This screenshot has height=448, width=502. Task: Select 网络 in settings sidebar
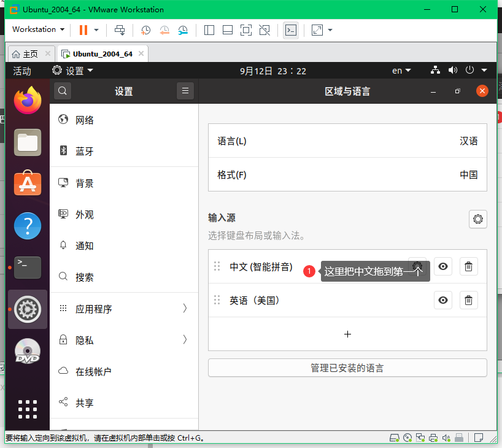click(124, 120)
